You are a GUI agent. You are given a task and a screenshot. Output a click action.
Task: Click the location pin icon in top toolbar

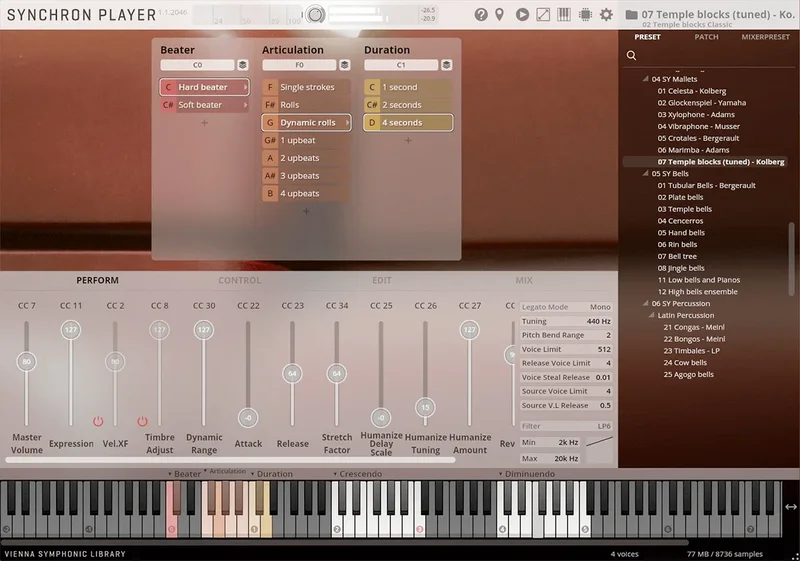(499, 14)
